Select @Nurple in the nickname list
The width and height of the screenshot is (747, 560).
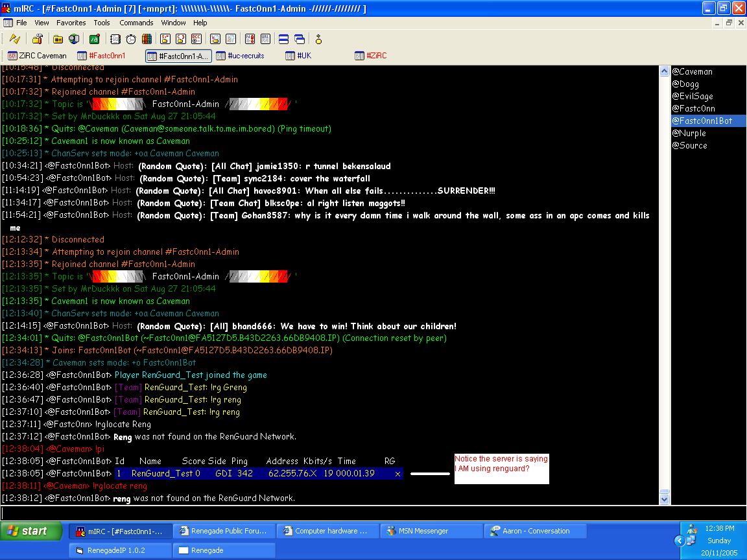(x=689, y=134)
